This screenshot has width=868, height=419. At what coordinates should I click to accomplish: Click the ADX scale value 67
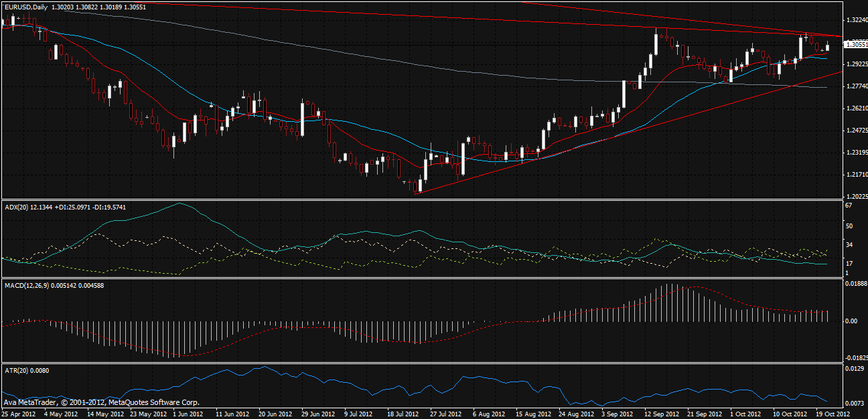[x=848, y=205]
